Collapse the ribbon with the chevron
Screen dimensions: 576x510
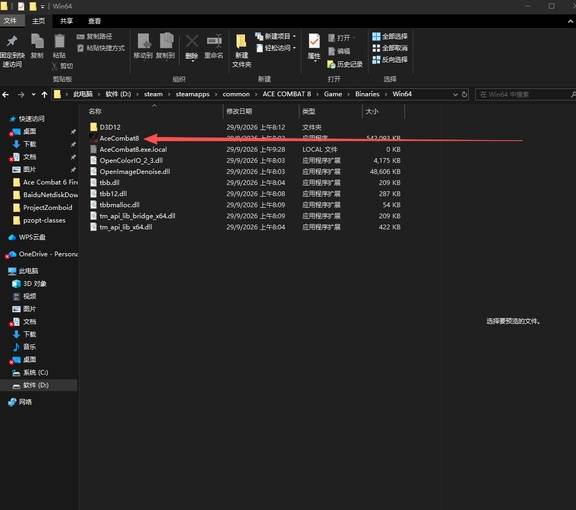[x=570, y=21]
